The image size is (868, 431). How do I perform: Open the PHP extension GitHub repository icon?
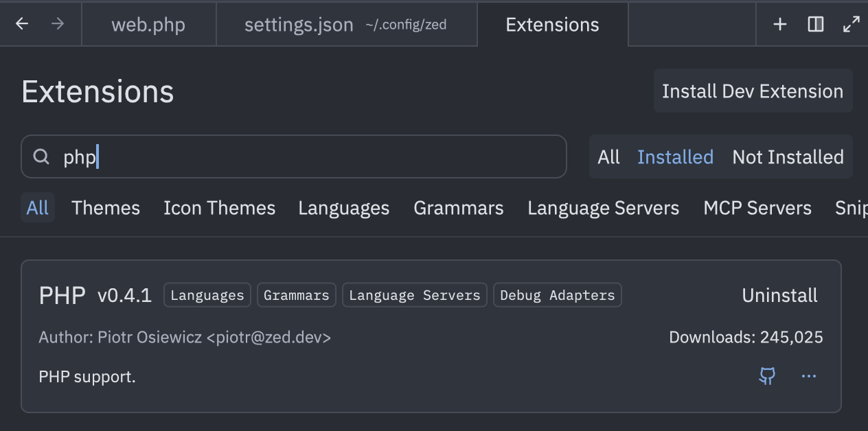pos(767,375)
